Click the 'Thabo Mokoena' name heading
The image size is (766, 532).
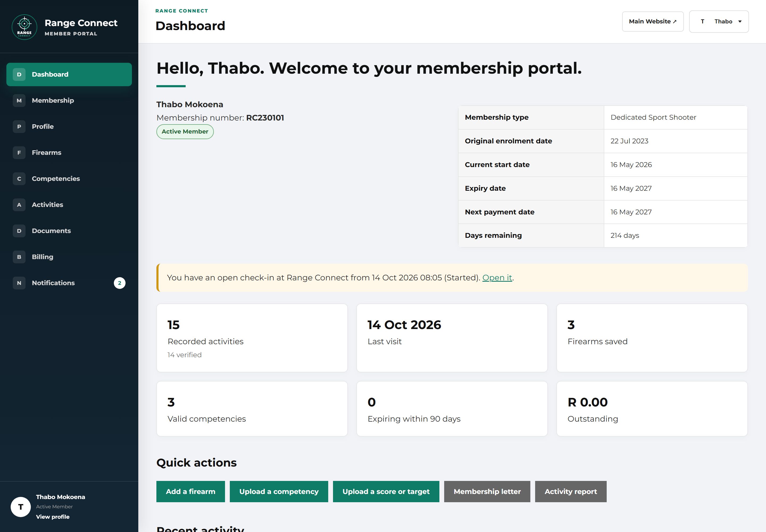[190, 104]
